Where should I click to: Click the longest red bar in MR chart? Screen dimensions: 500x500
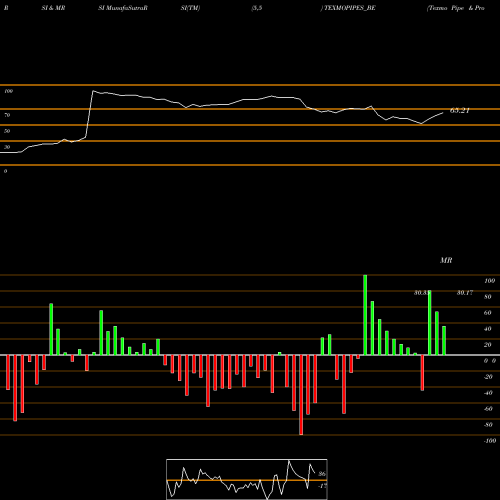301,395
